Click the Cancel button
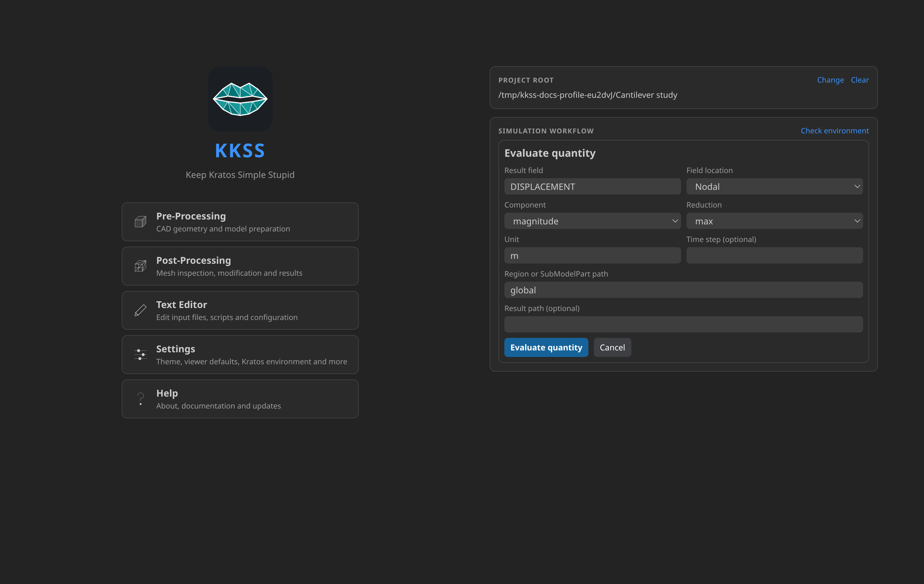Viewport: 924px width, 584px height. [612, 347]
